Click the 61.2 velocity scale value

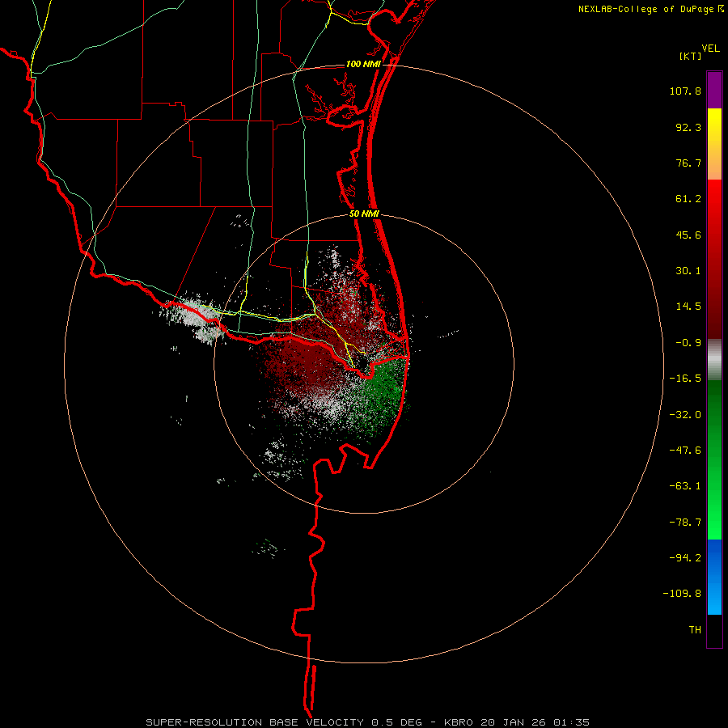688,199
